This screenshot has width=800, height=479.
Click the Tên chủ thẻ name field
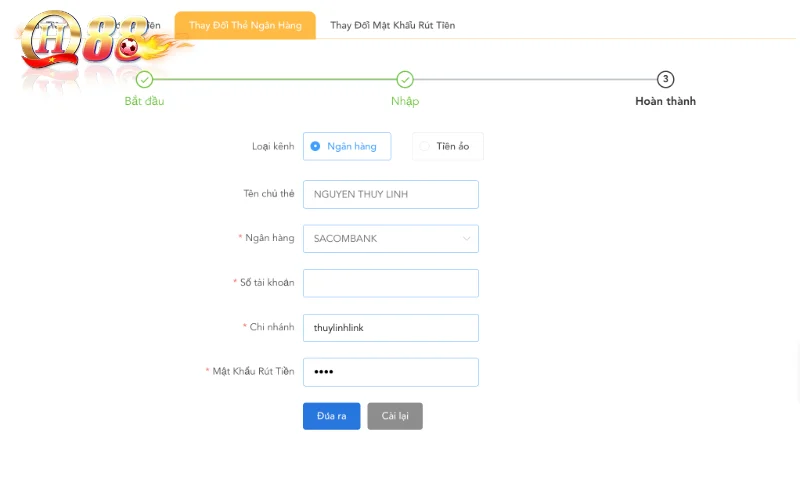coord(390,194)
